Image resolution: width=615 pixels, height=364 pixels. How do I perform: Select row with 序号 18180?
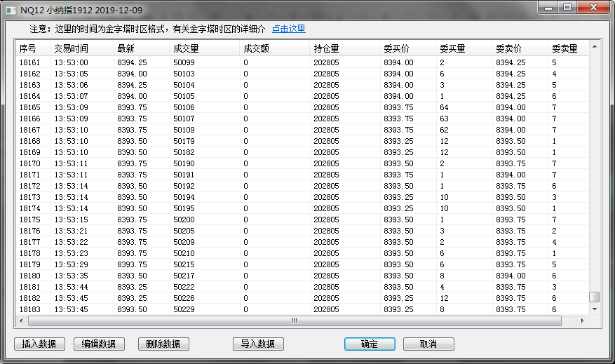tap(302, 276)
